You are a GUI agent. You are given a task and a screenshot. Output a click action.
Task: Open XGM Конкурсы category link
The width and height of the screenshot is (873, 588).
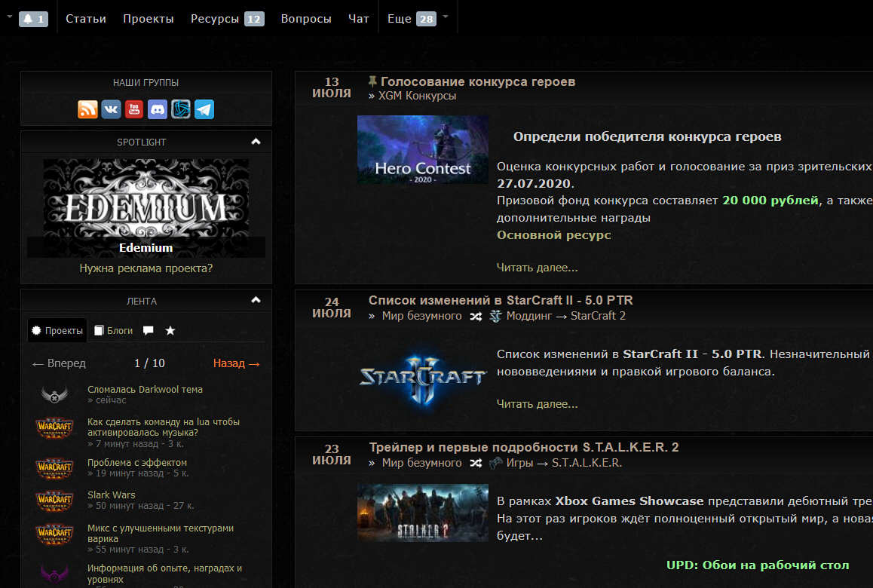click(417, 96)
